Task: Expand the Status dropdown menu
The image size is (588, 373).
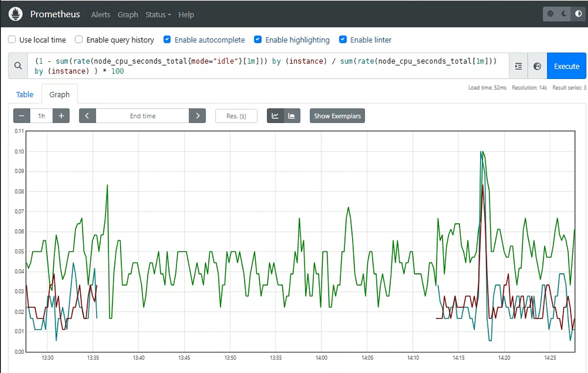Action: (x=158, y=15)
